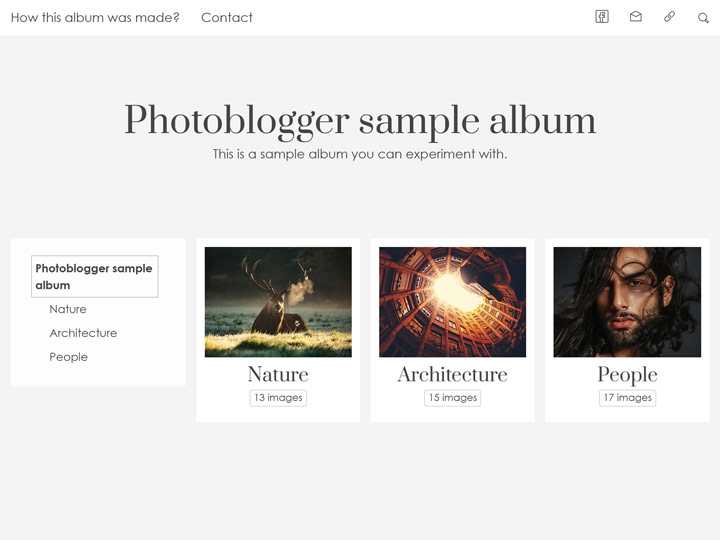Click the 'Photoblogger sample album' main heading

360,121
